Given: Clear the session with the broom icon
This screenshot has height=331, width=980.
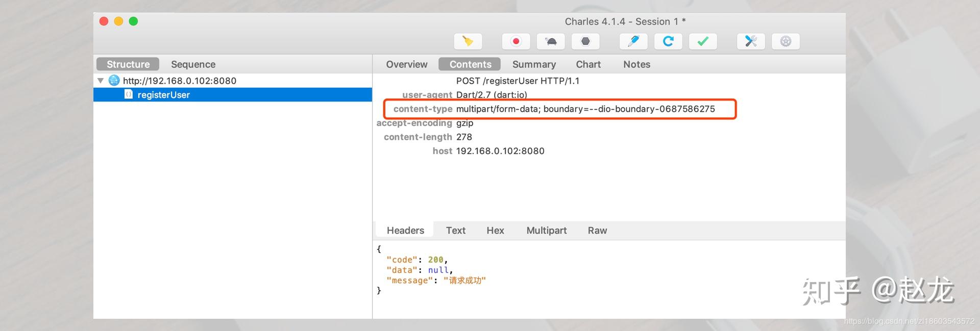Looking at the screenshot, I should (468, 41).
